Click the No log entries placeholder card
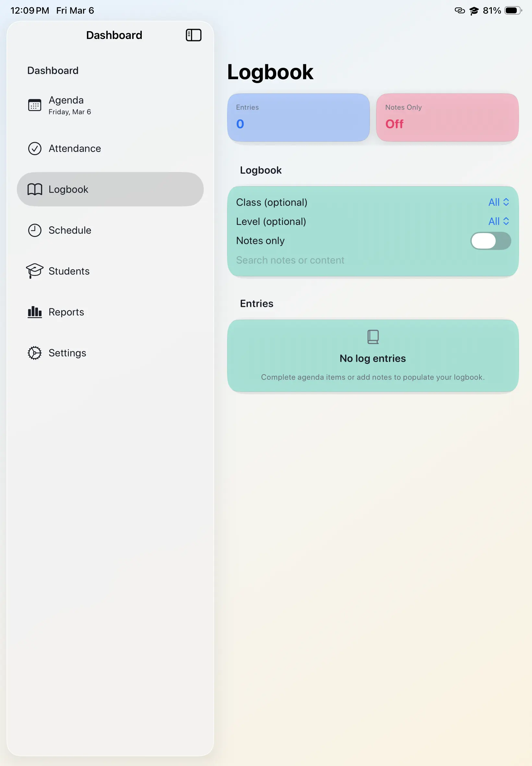532x766 pixels. [x=373, y=356]
